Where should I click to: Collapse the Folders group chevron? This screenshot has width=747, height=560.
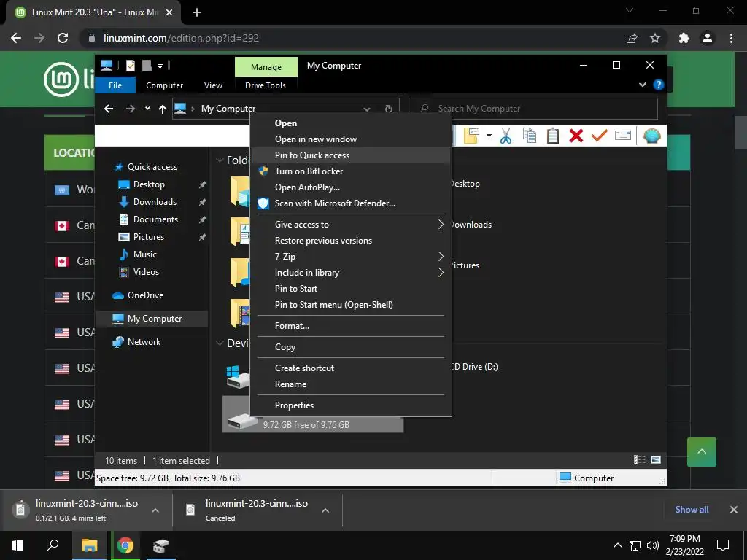tap(220, 160)
